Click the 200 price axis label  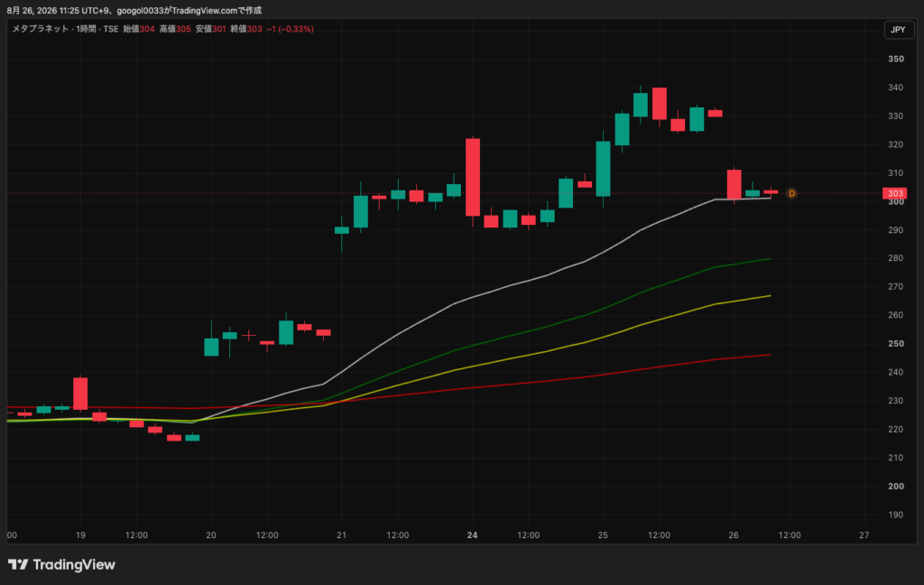point(896,487)
